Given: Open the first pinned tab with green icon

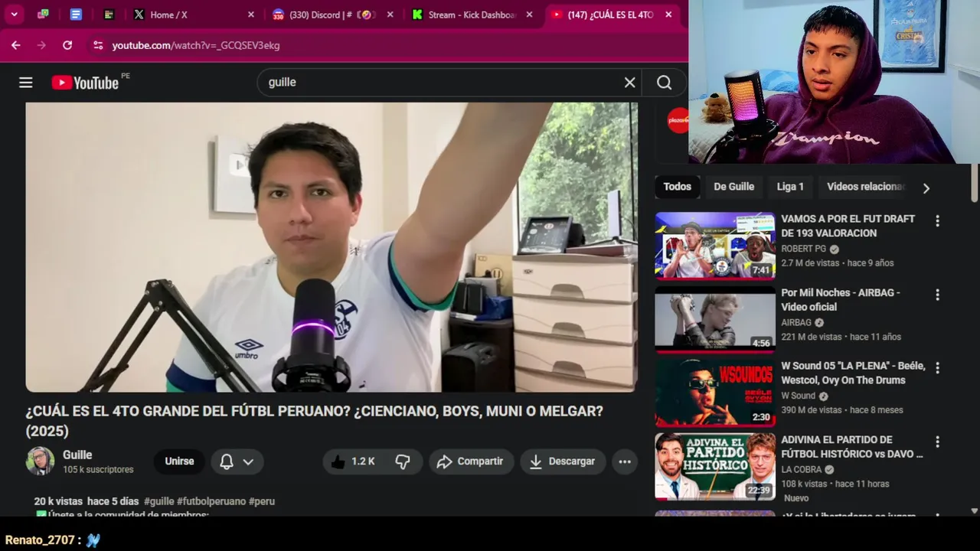Looking at the screenshot, I should [43, 15].
